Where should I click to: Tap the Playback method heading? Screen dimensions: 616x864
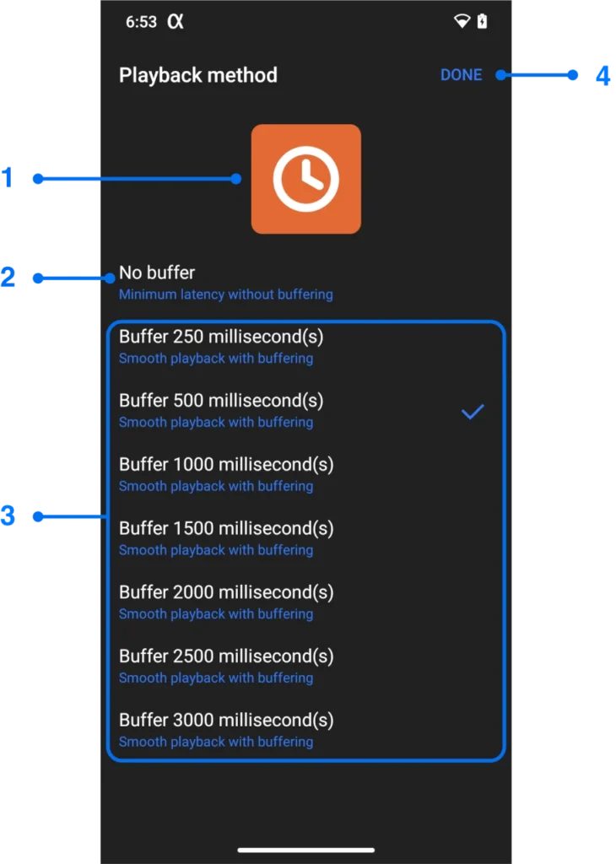[198, 75]
